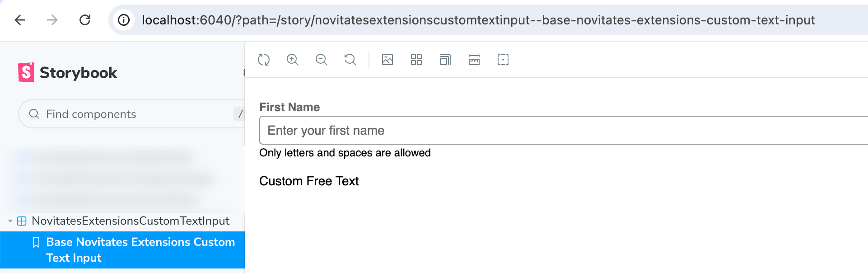Toggle element outlines in the preview
The height and width of the screenshot is (273, 868).
[503, 60]
